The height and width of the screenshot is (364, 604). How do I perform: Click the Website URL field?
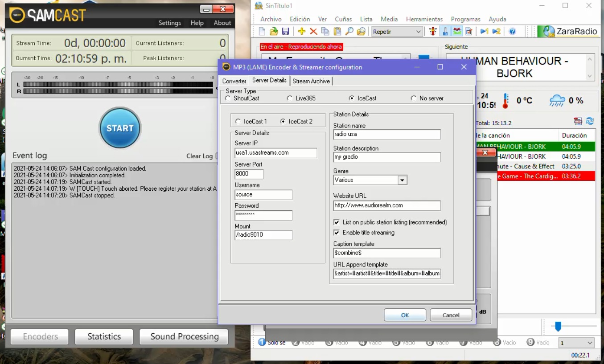click(x=387, y=205)
